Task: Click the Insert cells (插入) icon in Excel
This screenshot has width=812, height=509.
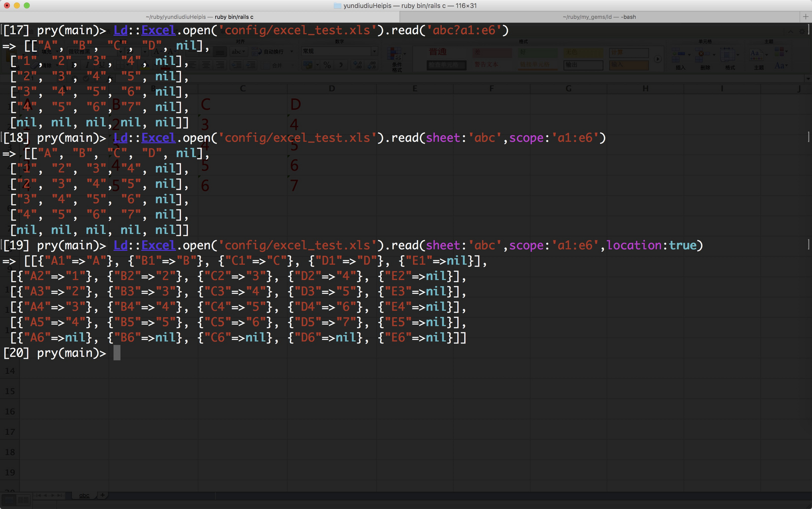Action: (679, 55)
